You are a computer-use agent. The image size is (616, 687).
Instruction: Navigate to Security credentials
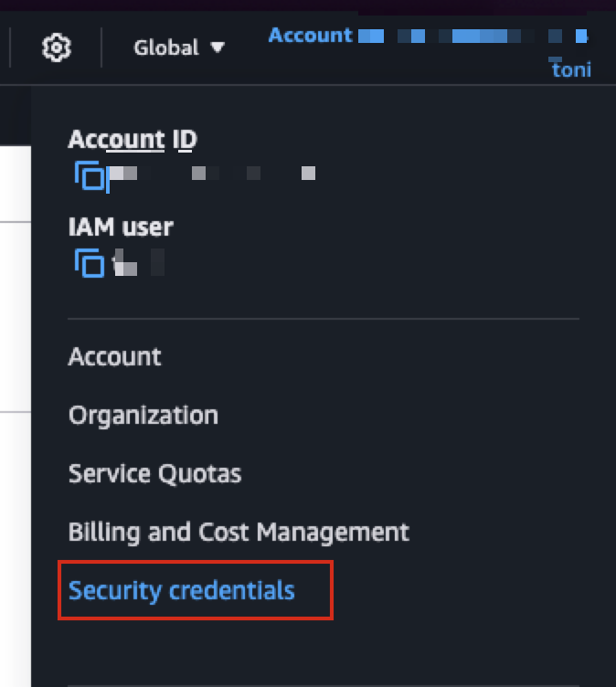click(182, 590)
